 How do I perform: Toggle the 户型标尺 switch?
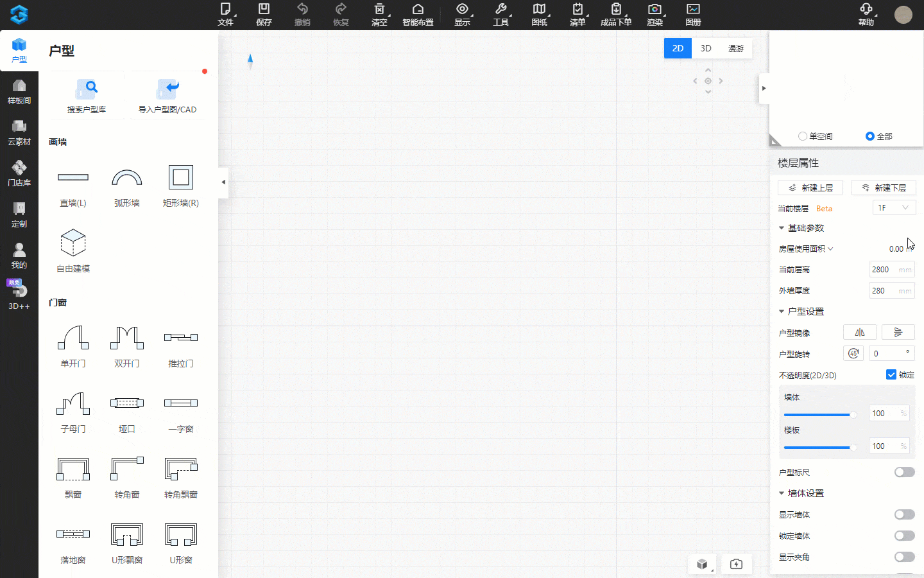[x=905, y=472]
